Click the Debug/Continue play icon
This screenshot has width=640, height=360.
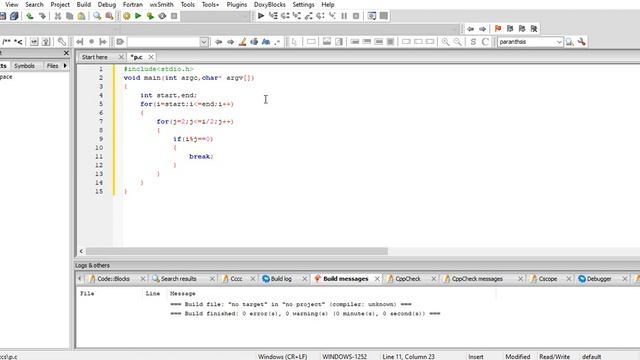click(261, 16)
